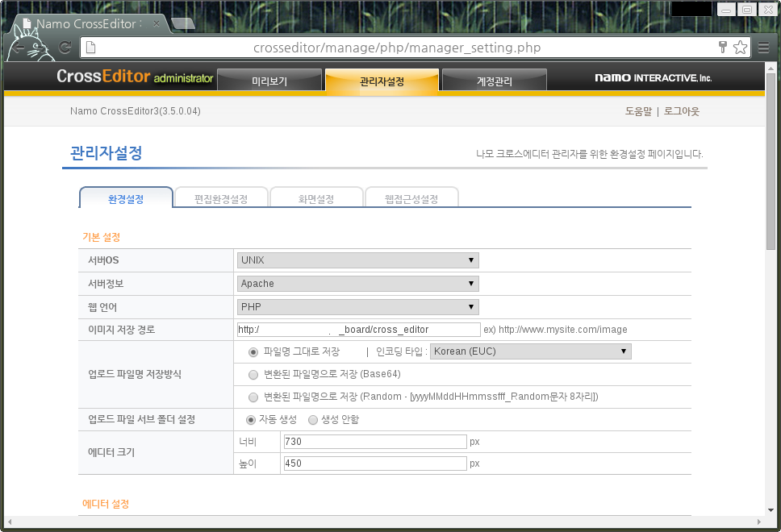Click the CrossEditor administrator logo

(x=135, y=77)
